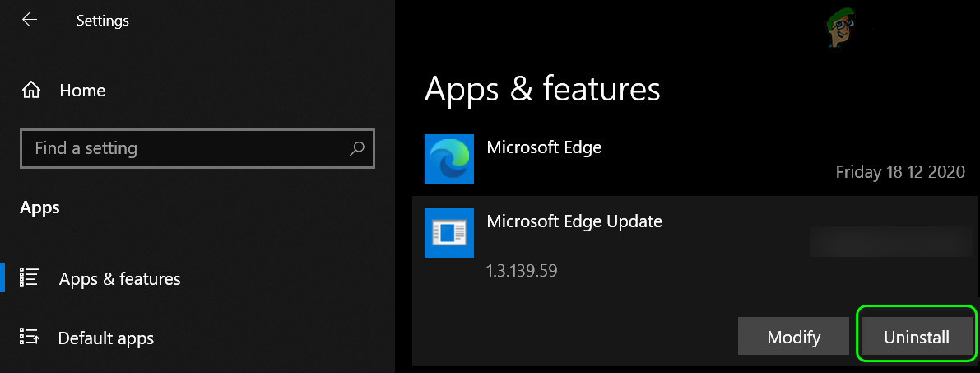Click the Apps & features page heading
This screenshot has width=980, height=373.
[x=542, y=89]
